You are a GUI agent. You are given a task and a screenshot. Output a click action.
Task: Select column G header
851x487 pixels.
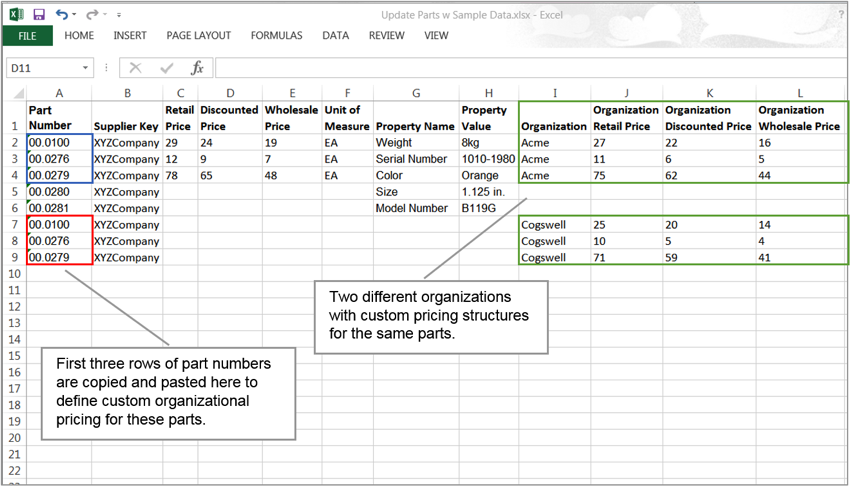(x=415, y=94)
